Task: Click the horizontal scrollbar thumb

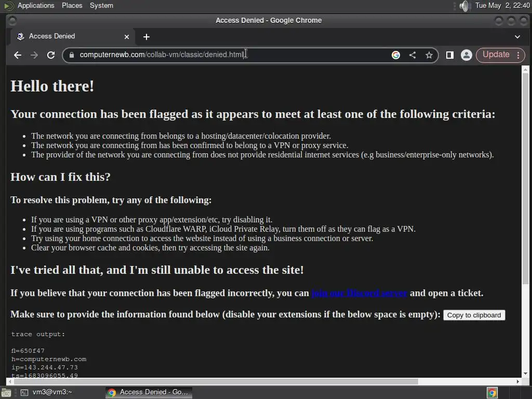Action: (x=216, y=381)
